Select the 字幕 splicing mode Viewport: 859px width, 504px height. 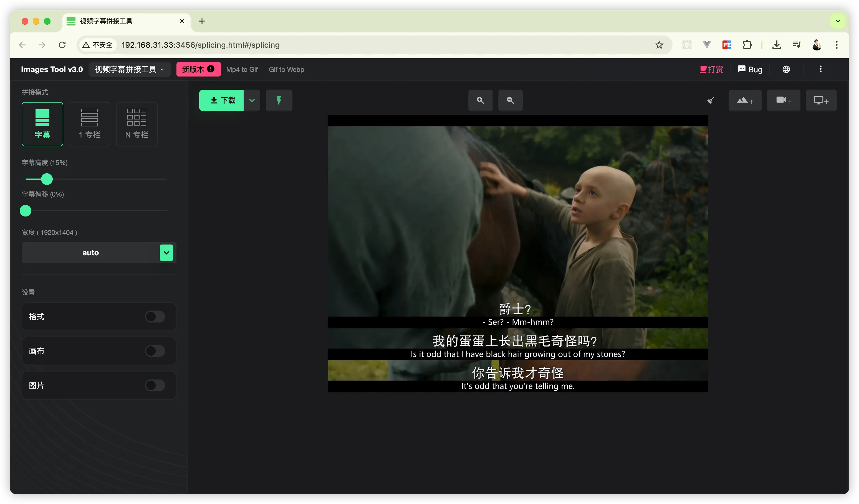pos(42,124)
